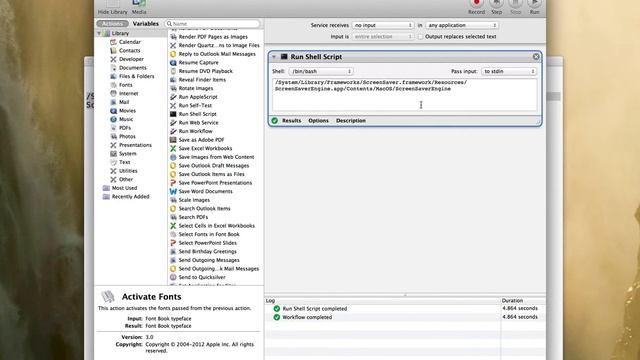Switch to the Variables tab
640x360 pixels.
(x=146, y=24)
